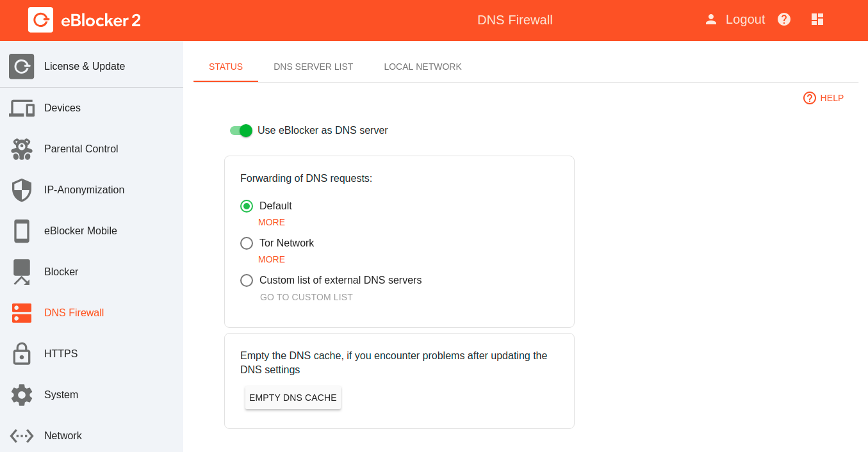
Task: Select the IP-Anonymization shield icon
Action: [x=22, y=190]
